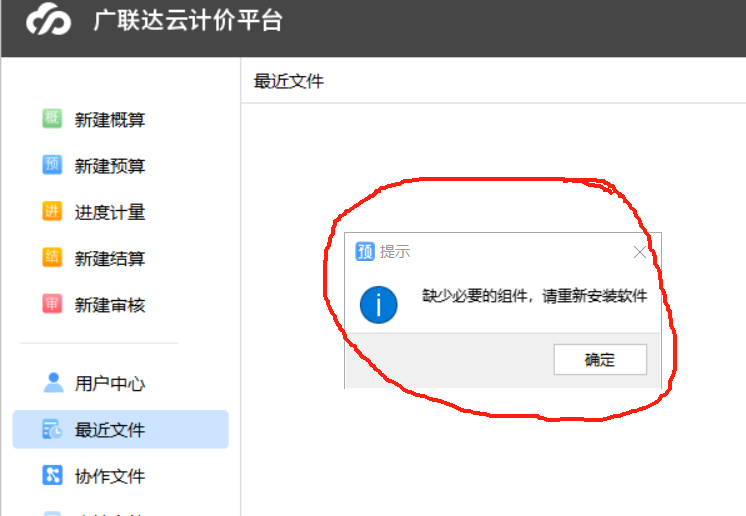Click the 进度计量 orange icon
Viewport: 746px width, 516px height.
pyautogui.click(x=52, y=211)
